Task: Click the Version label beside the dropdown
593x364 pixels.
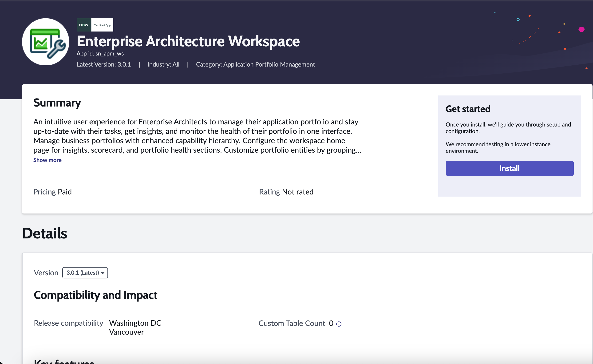Action: tap(46, 273)
